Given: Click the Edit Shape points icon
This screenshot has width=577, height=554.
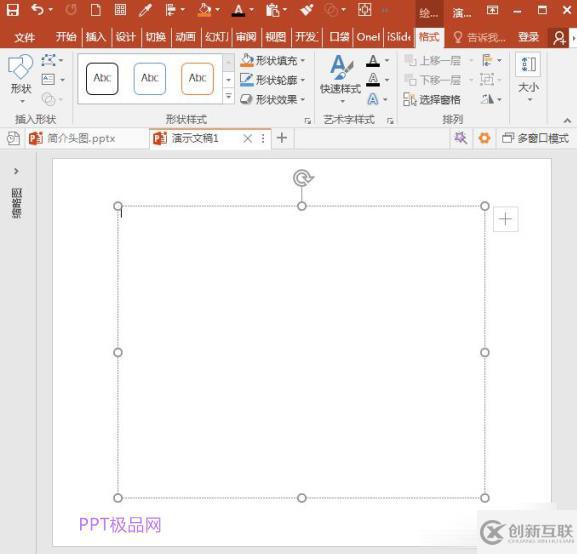Looking at the screenshot, I should [x=49, y=60].
